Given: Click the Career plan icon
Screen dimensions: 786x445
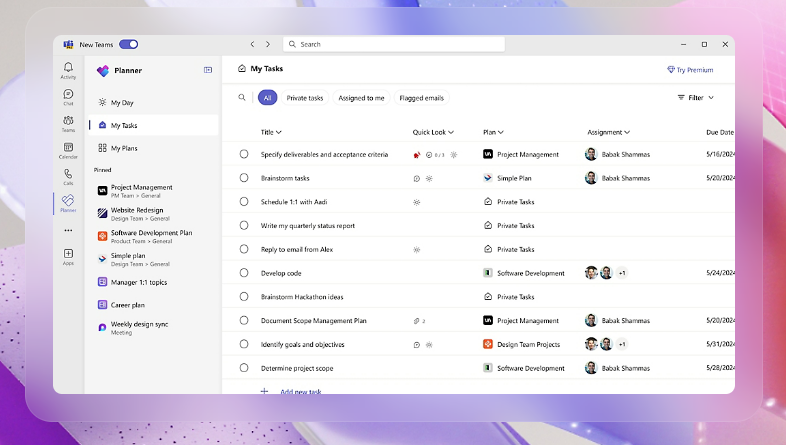Looking at the screenshot, I should click(x=102, y=305).
